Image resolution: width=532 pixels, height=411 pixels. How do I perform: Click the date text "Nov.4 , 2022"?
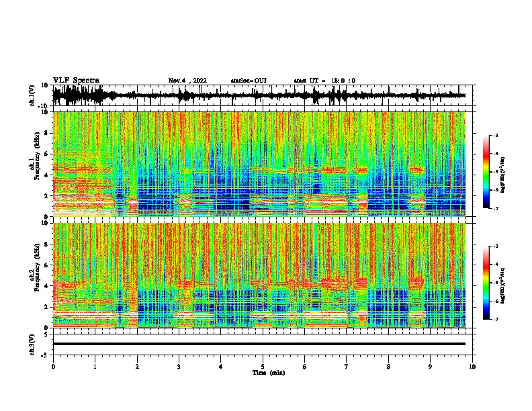point(187,81)
